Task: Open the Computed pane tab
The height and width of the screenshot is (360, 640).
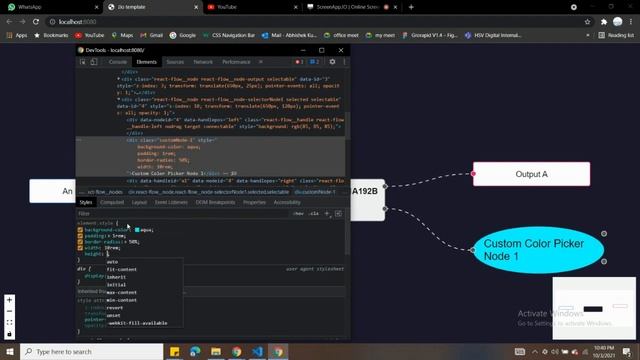Action: [x=112, y=202]
